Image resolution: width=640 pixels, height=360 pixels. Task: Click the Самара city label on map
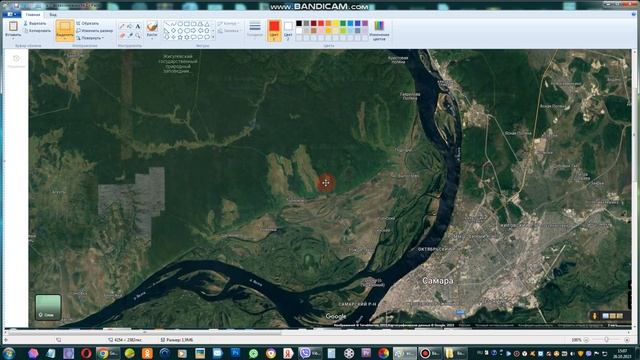point(438,281)
